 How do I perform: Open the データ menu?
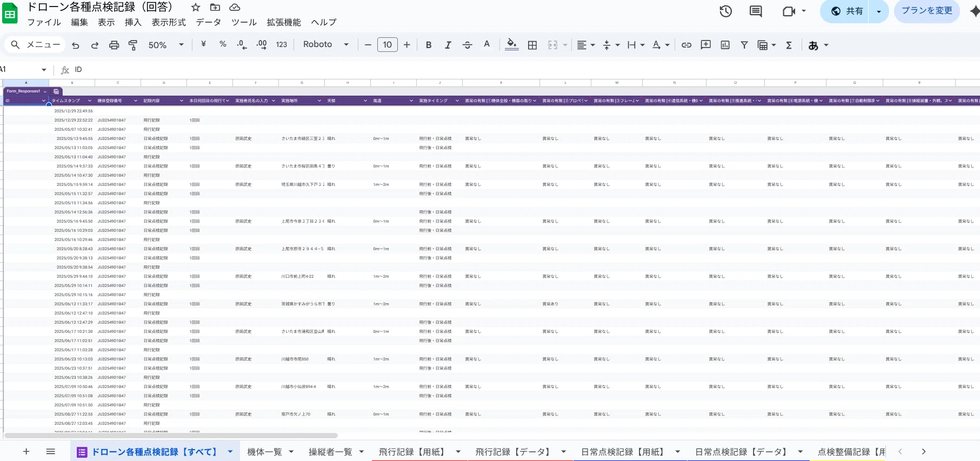pos(208,22)
